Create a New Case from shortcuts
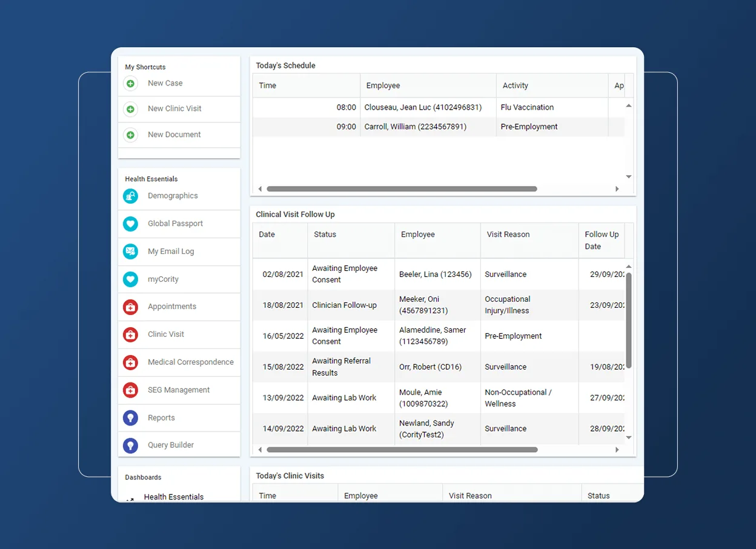This screenshot has height=549, width=756. [x=164, y=83]
